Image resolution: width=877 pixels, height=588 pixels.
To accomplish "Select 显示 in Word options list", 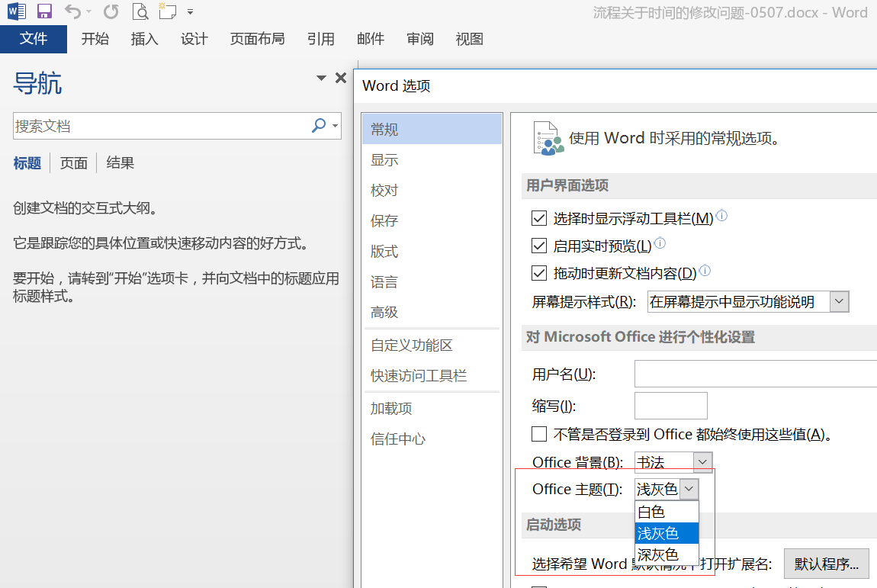I will point(432,160).
